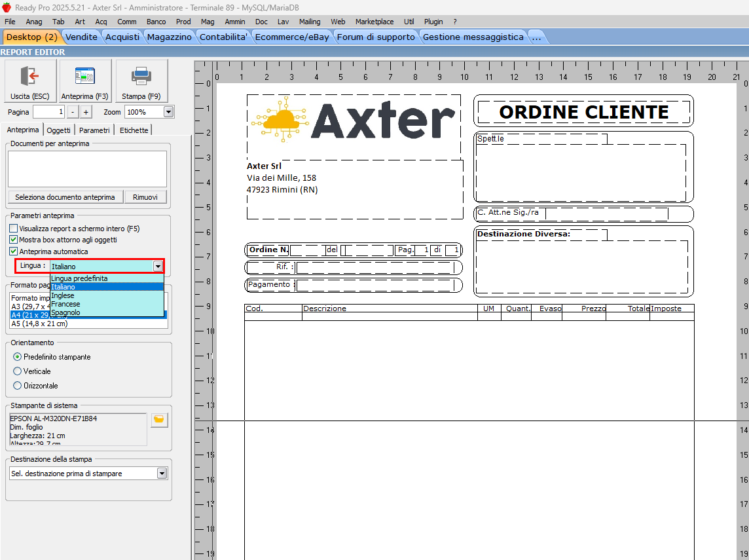Image resolution: width=749 pixels, height=560 pixels.
Task: Select Italiano in the language list
Action: 107,287
